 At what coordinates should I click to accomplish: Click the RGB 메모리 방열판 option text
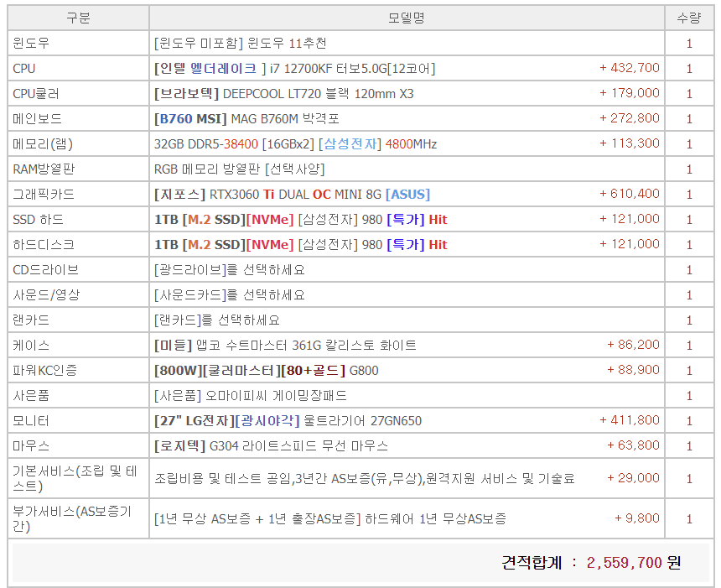point(239,169)
